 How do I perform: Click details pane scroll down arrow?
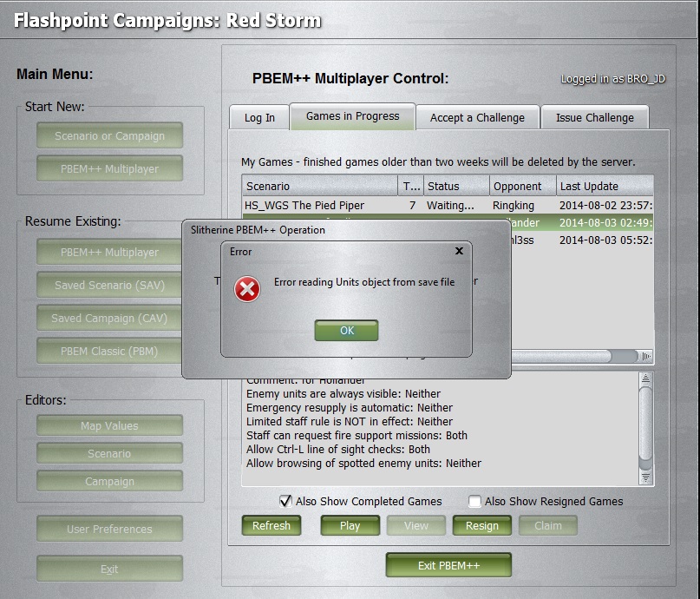click(645, 477)
